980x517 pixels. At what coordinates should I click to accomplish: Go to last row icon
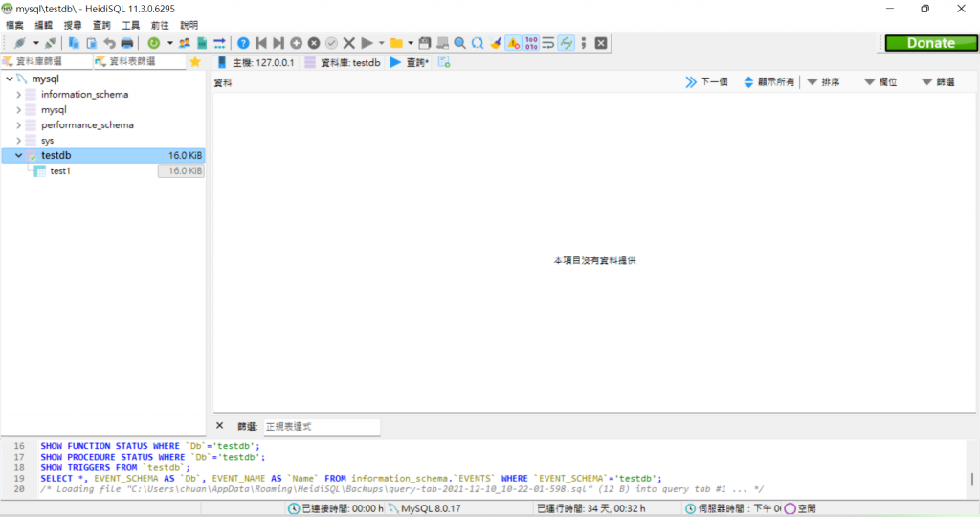coord(278,43)
